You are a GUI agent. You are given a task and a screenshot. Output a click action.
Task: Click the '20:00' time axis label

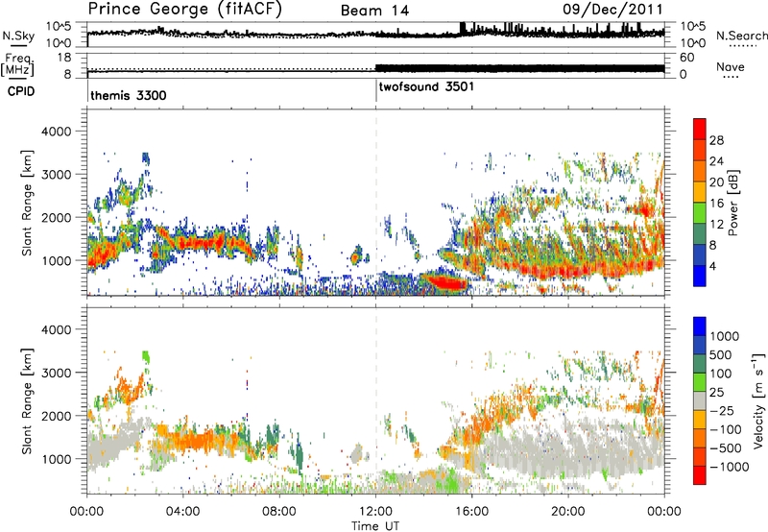pyautogui.click(x=567, y=512)
